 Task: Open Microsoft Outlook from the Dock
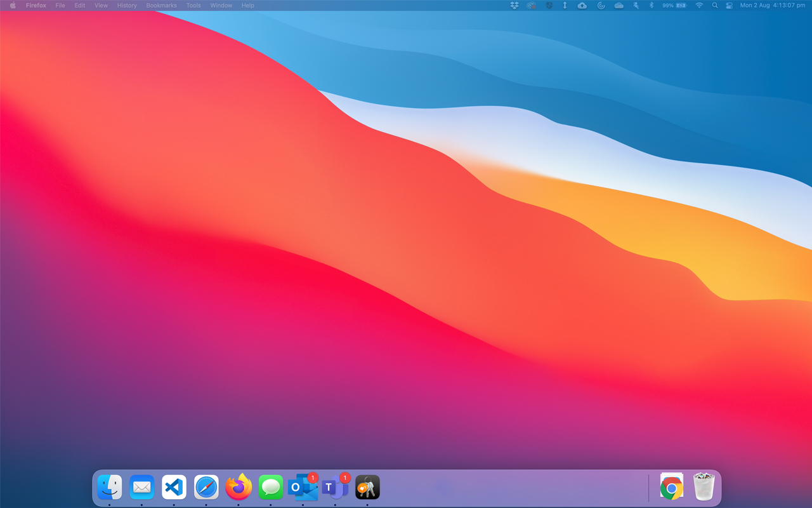pyautogui.click(x=303, y=486)
